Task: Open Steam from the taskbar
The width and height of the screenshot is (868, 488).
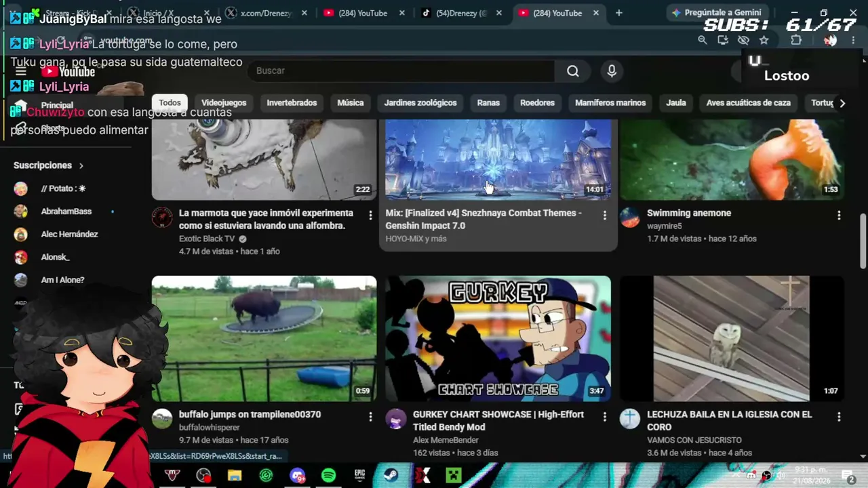Action: (391, 476)
